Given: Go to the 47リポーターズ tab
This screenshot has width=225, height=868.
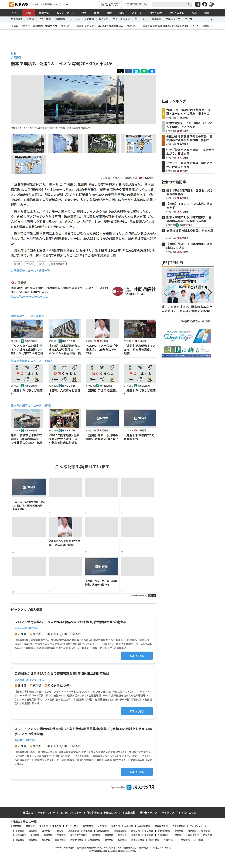Looking at the screenshot, I should coord(65,13).
